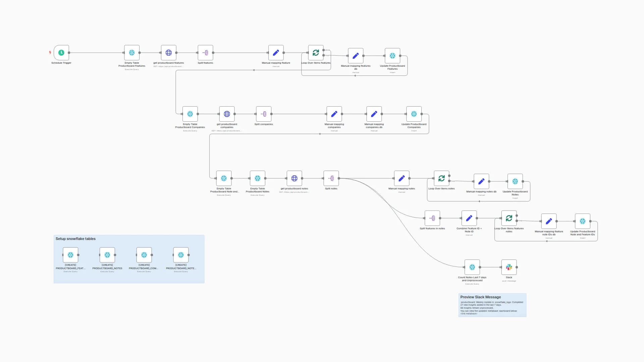Image resolution: width=644 pixels, height=362 pixels.
Task: Open [CREATE] PRODUCTBOARD_FEAT... Snowflake node
Action: coord(70,255)
